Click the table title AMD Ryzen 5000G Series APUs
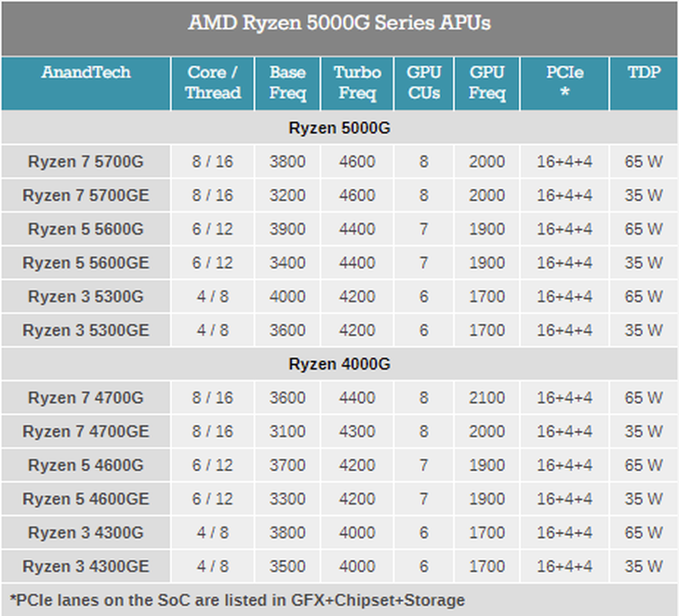The width and height of the screenshot is (679, 616). click(339, 23)
